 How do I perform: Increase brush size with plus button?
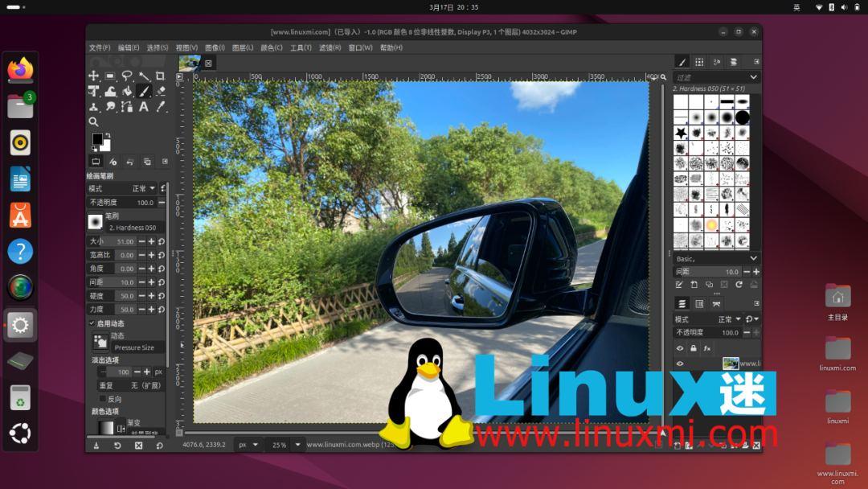click(x=151, y=241)
